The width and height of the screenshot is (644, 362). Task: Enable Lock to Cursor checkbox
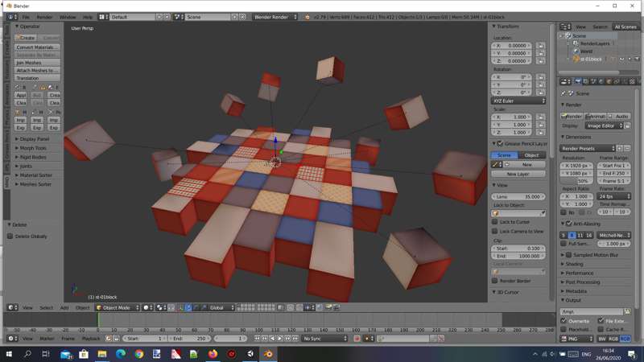pyautogui.click(x=495, y=222)
